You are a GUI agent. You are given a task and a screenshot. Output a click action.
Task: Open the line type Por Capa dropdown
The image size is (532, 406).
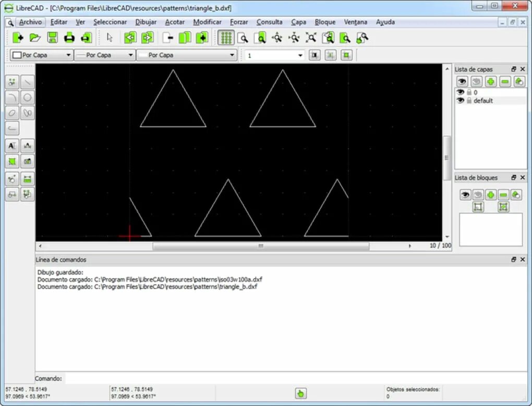pyautogui.click(x=187, y=55)
